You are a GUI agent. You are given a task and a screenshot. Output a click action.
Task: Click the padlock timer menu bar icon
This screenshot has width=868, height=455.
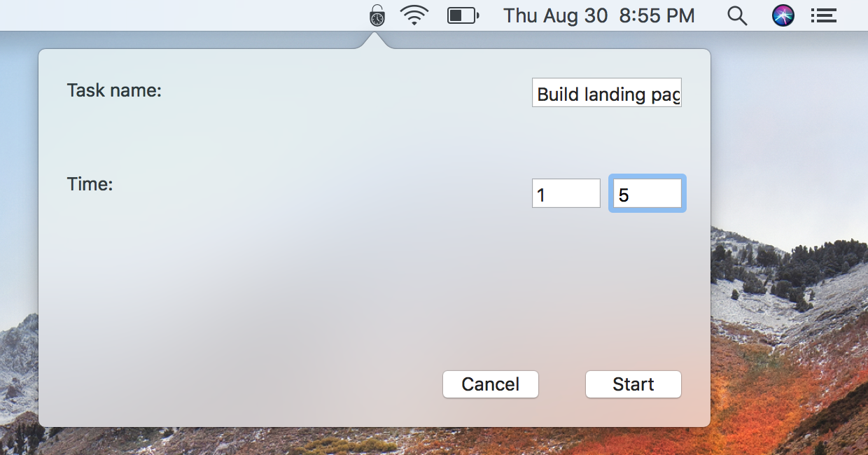coord(377,15)
